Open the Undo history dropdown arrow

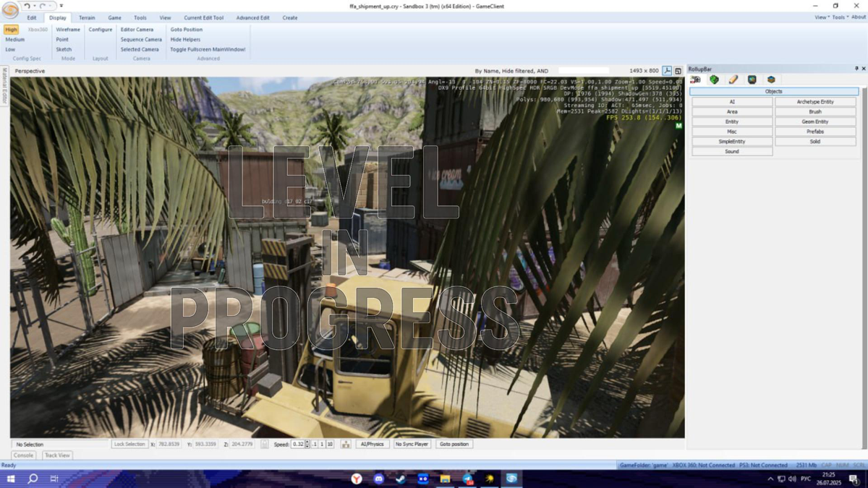[33, 6]
